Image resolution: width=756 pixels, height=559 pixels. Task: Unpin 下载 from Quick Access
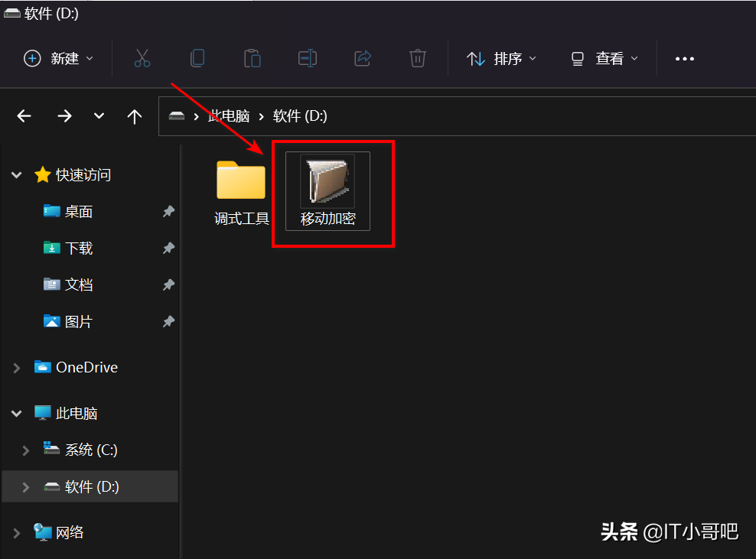[x=168, y=248]
